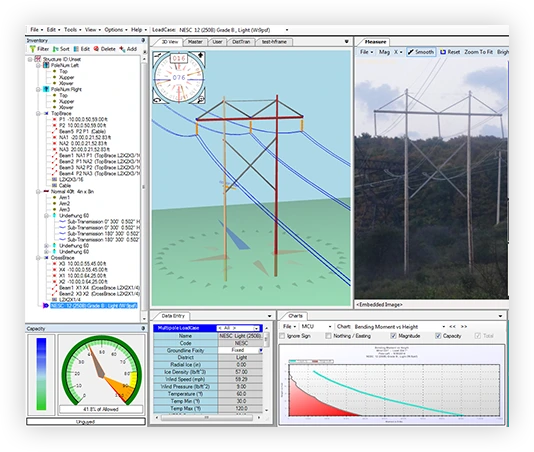Image resolution: width=534 pixels, height=452 pixels.
Task: Click Zoom To Fit in Measure toolbar
Action: tap(478, 52)
